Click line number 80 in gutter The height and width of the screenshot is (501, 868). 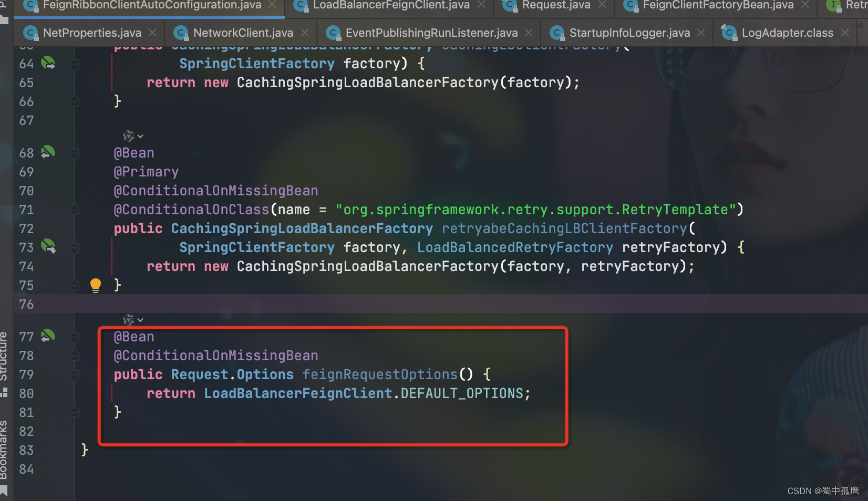click(26, 393)
